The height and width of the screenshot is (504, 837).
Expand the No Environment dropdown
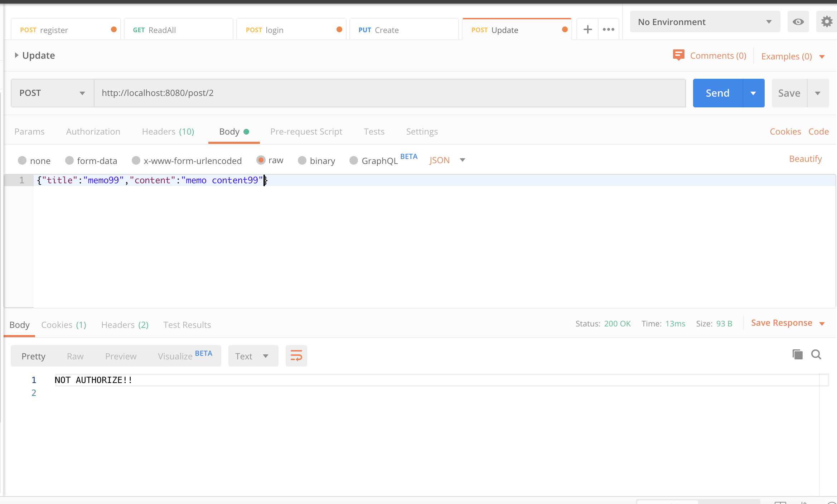(x=705, y=22)
